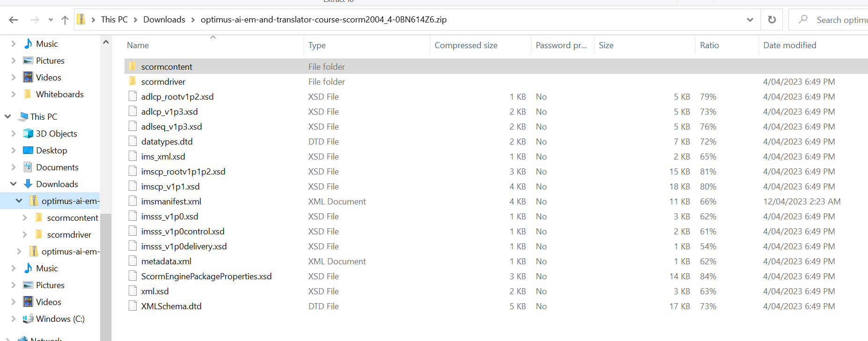Click 'XML Document' type of metadata.xml
This screenshot has height=341, width=868.
point(337,261)
